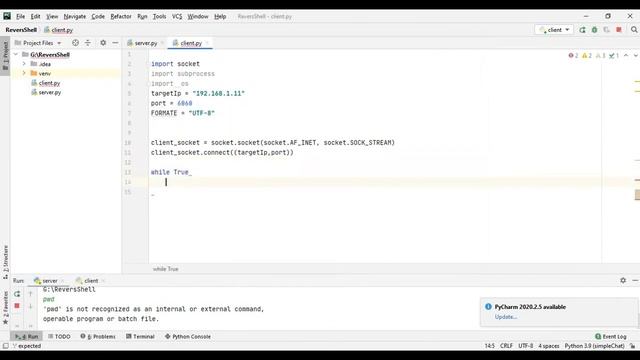Click the warnings count indicator in editor
The image size is (640, 360).
(587, 56)
